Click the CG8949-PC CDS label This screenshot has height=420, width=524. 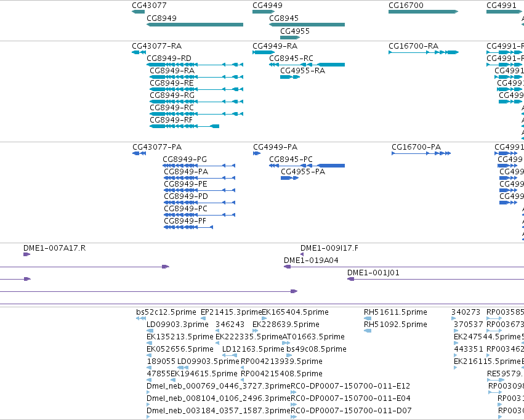pos(185,209)
